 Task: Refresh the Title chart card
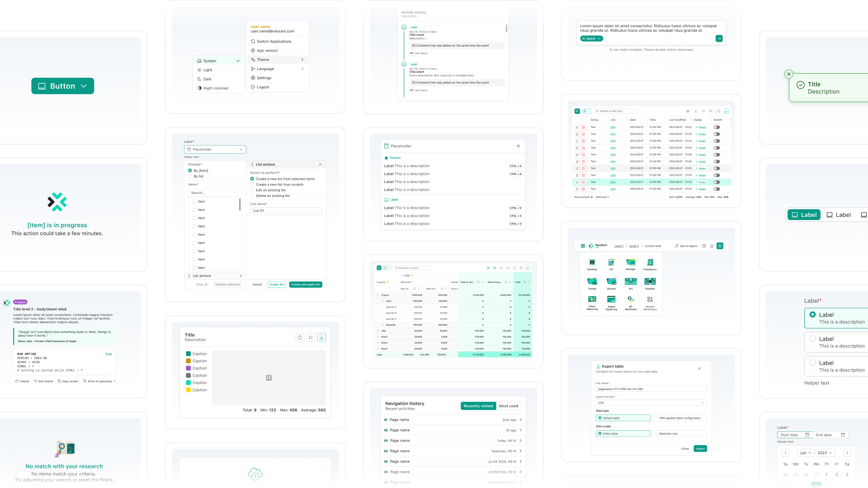pos(300,338)
